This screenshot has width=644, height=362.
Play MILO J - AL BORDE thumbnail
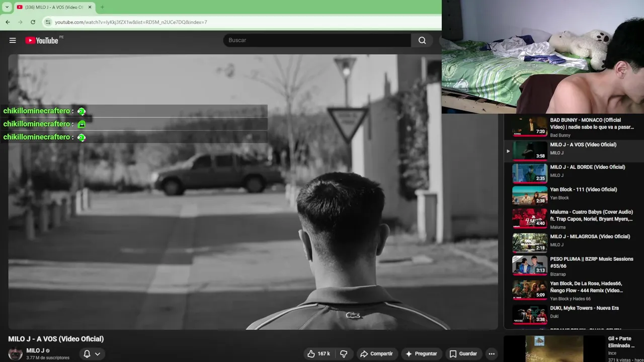click(530, 173)
